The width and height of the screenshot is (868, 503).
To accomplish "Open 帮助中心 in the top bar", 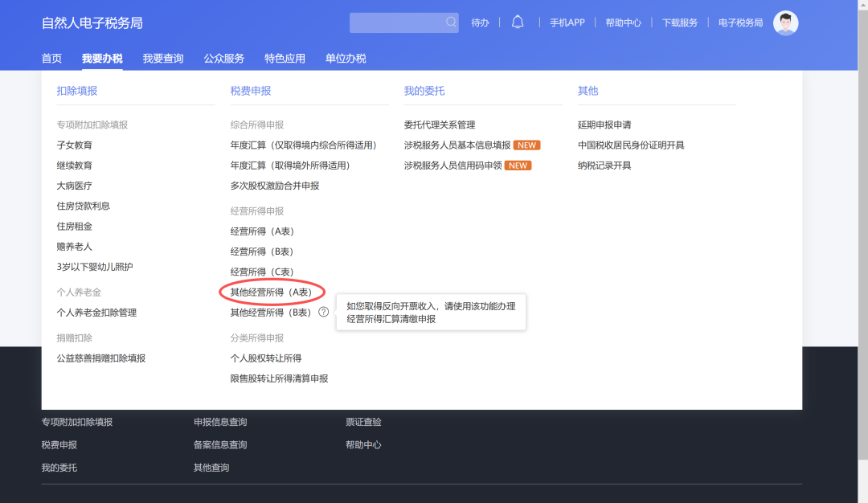I will (x=624, y=22).
